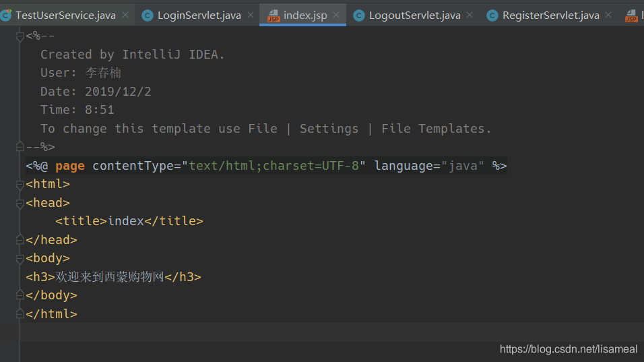Screen dimensions: 644x362
Task: Click the 'Created by IntelliJ IDEA.' comment line
Action: click(x=133, y=55)
